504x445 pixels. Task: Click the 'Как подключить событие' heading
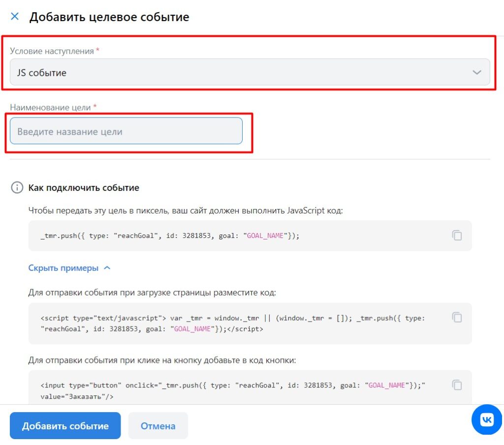[x=84, y=188]
